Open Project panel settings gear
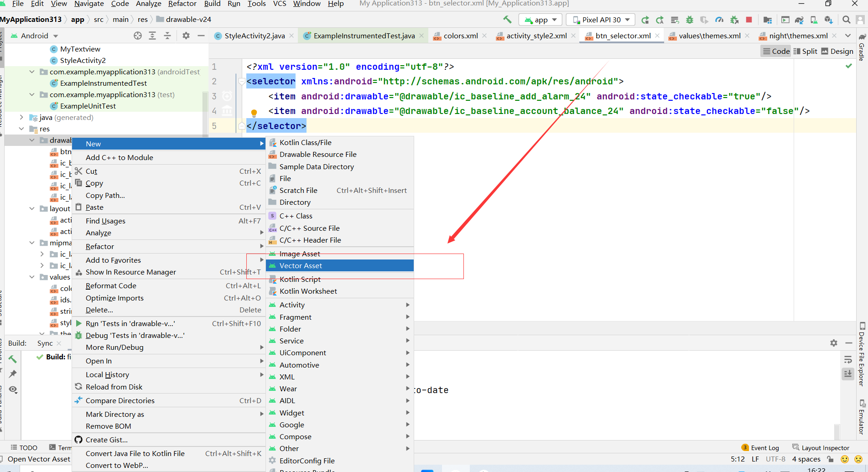Image resolution: width=868 pixels, height=472 pixels. pyautogui.click(x=186, y=36)
